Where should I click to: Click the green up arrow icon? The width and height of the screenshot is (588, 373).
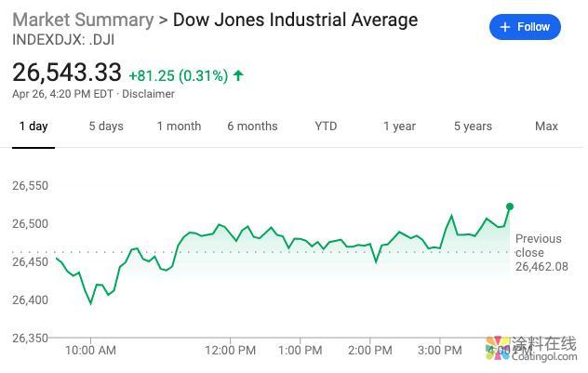point(239,75)
